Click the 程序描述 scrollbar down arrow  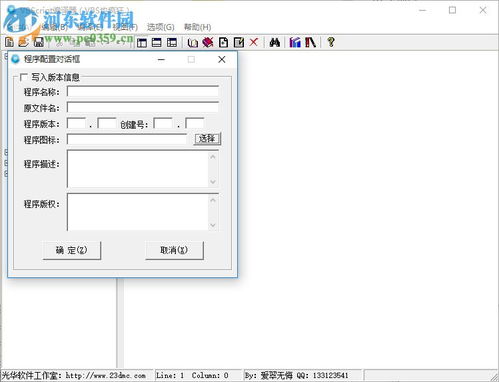pyautogui.click(x=213, y=182)
